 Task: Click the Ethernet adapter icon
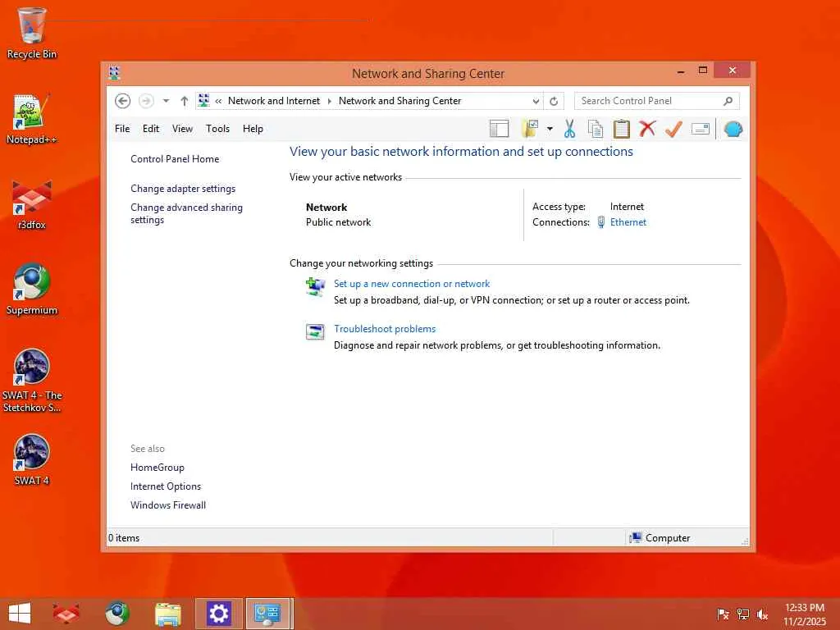(x=601, y=221)
